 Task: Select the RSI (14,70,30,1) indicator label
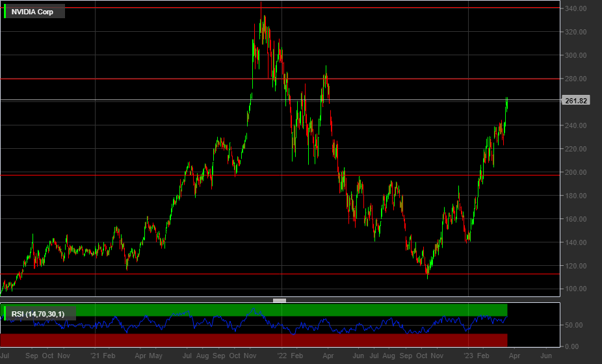pyautogui.click(x=38, y=314)
